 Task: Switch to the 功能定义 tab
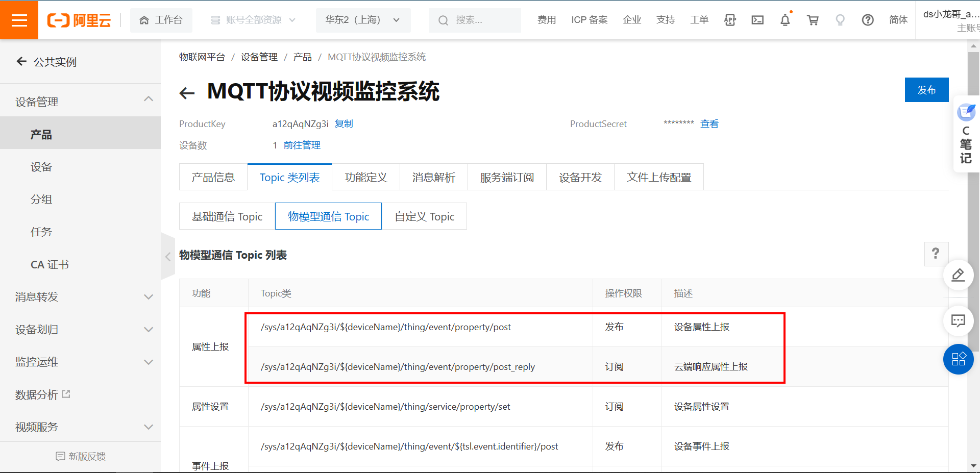pos(366,177)
